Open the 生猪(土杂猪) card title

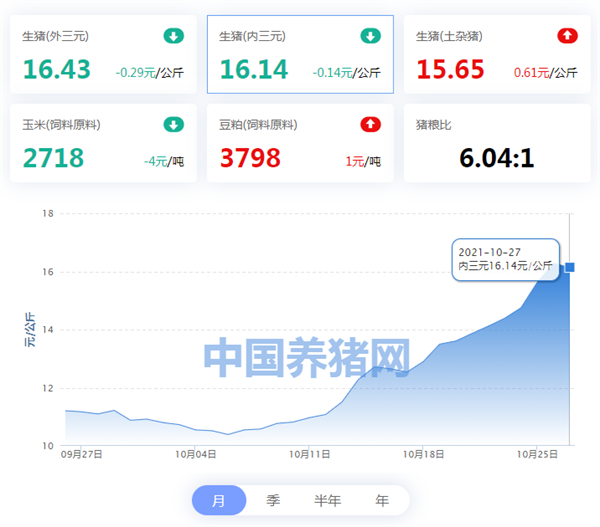click(449, 36)
